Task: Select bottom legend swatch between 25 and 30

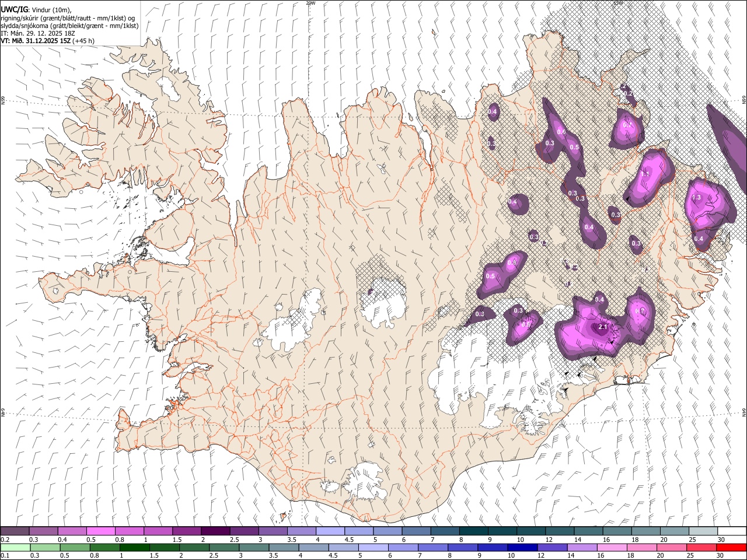Action: [x=701, y=547]
